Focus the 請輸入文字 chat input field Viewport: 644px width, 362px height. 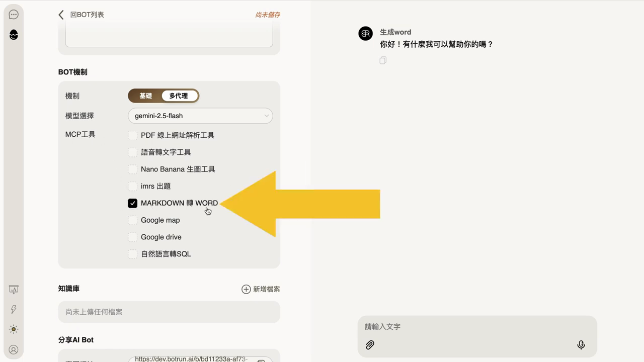pyautogui.click(x=477, y=327)
